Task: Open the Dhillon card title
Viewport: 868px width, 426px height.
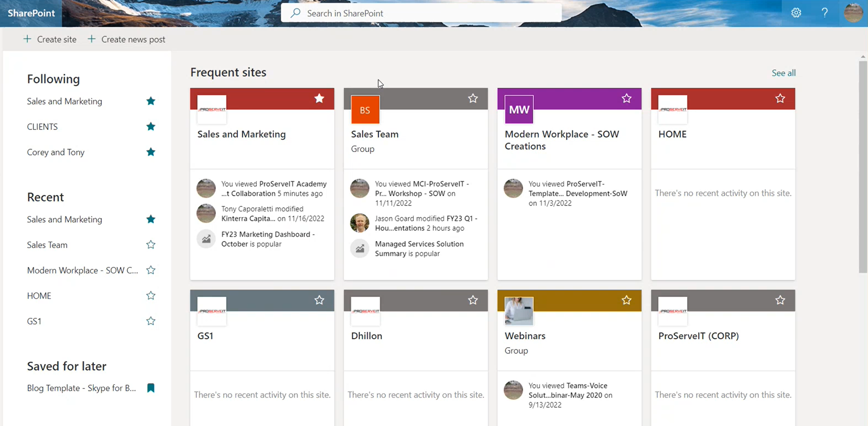Action: click(367, 336)
